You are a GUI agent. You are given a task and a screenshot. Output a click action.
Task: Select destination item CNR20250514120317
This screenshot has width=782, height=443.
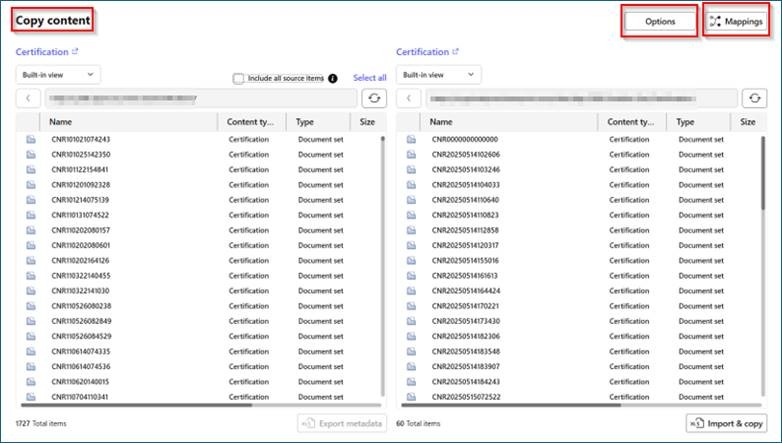tap(465, 245)
